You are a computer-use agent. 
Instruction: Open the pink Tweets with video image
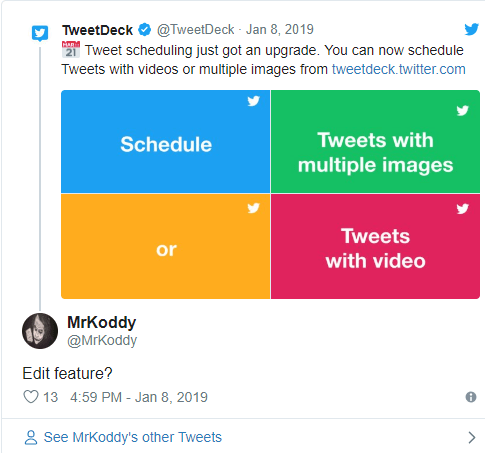(x=375, y=246)
